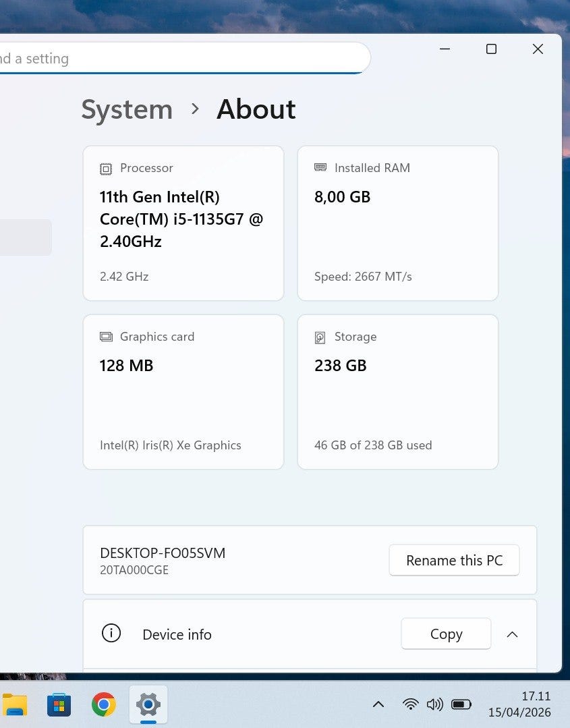Click the Rename this PC button
Screen dimensions: 570x728
pos(454,560)
